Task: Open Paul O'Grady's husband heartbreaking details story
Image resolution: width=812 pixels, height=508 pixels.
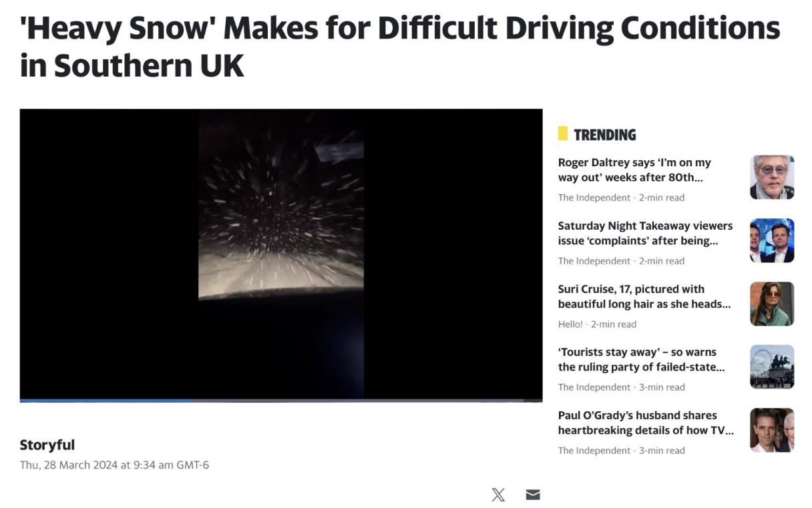Action: (x=646, y=423)
